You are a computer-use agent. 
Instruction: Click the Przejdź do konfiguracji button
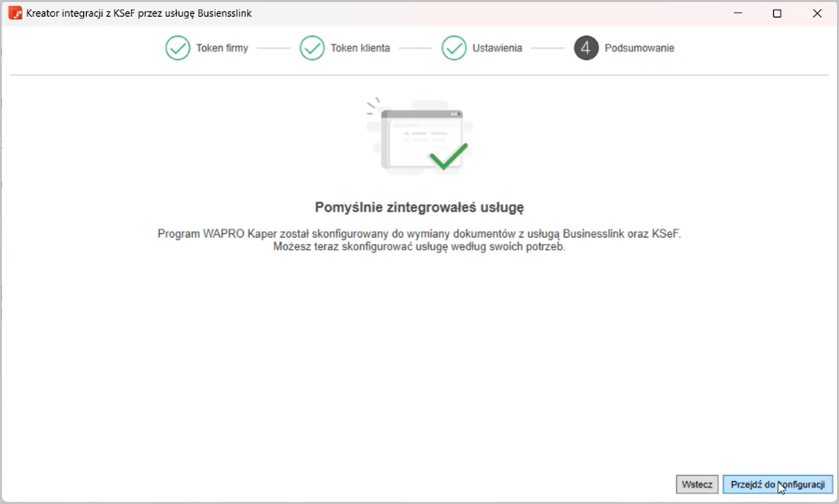point(778,484)
